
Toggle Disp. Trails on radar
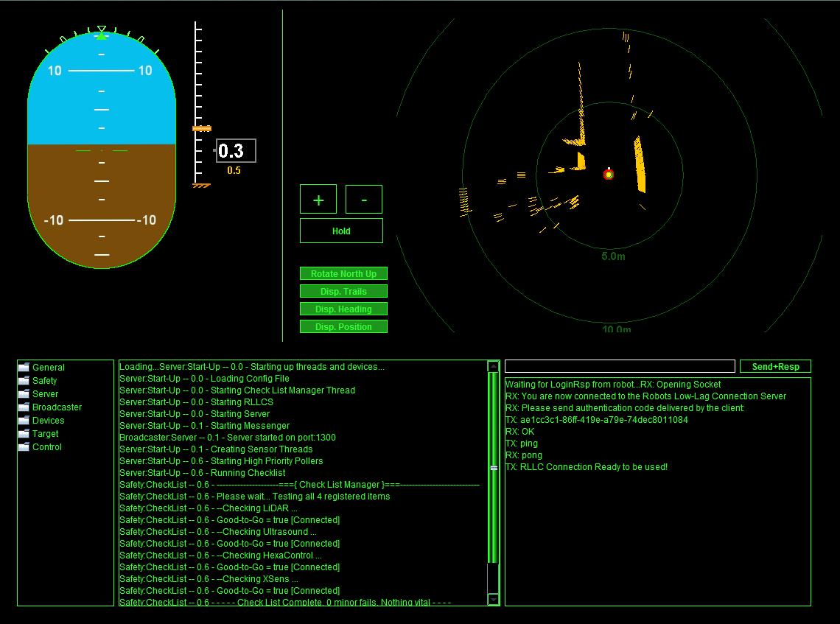click(x=343, y=291)
